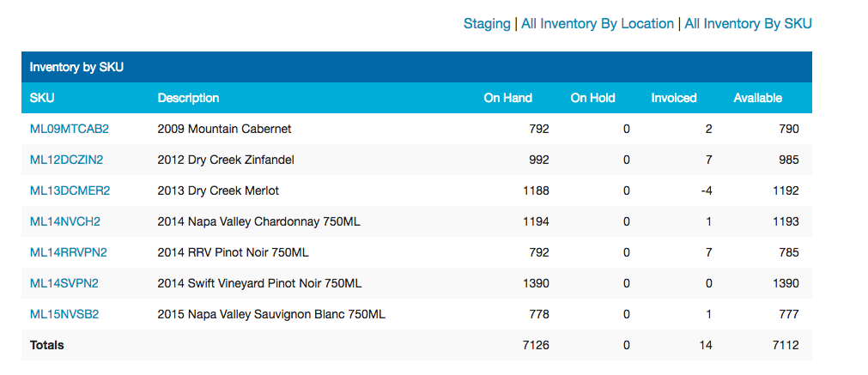Open SKU ML14SVPN2
This screenshot has width=868, height=375.
64,284
